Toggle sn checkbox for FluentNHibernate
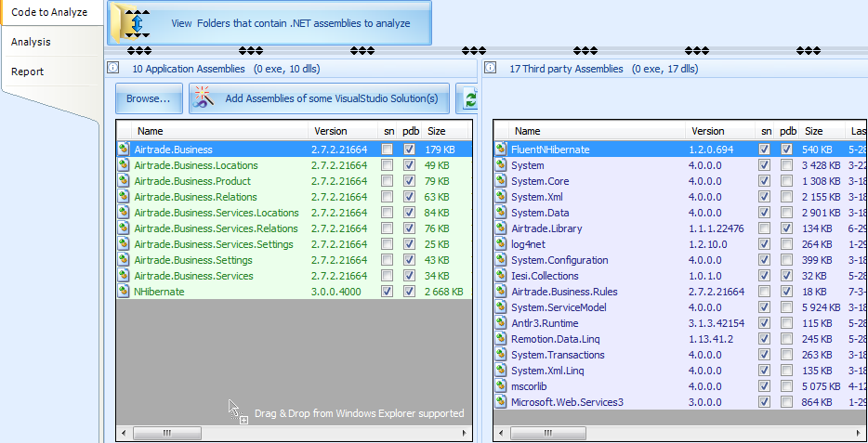Screen dimensions: 868x443 765,150
